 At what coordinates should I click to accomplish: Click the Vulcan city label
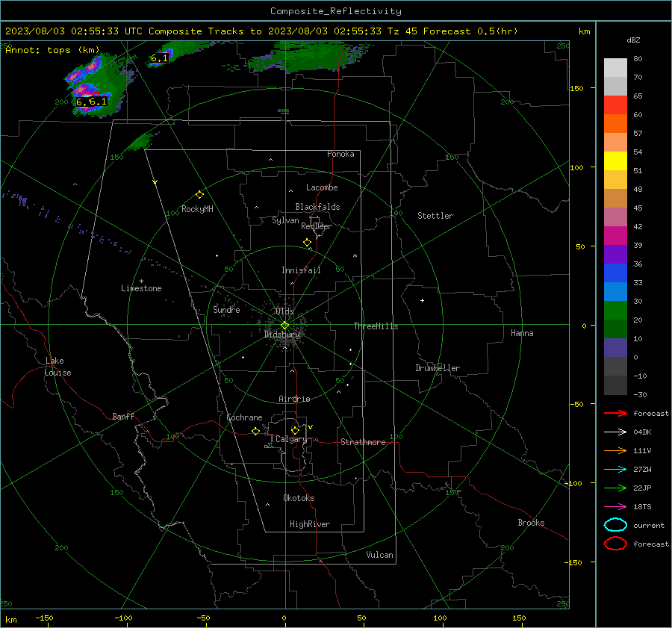pos(379,555)
